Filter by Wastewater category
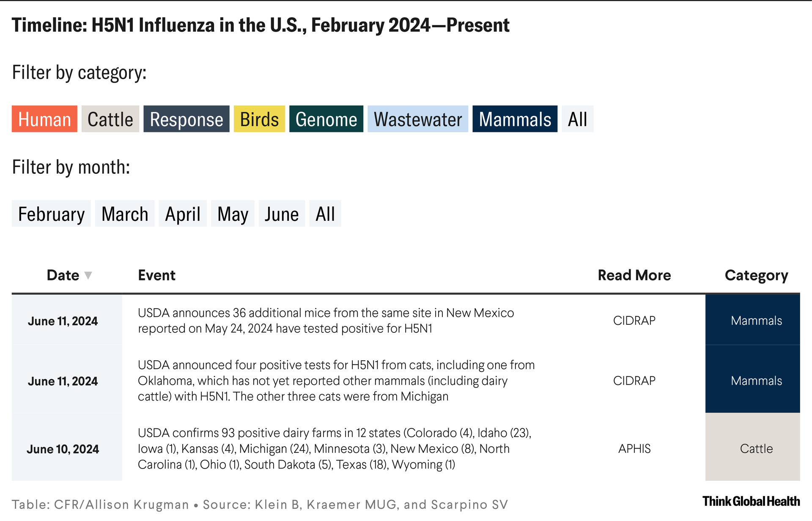Viewport: 812px width, 521px height. pos(417,119)
